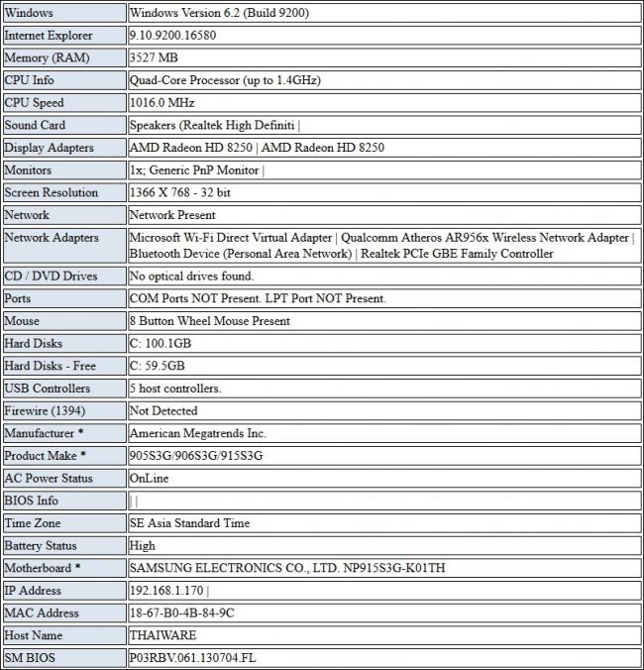Click the "Hard Disks" label
Image resolution: width=644 pixels, height=670 pixels.
point(34,344)
